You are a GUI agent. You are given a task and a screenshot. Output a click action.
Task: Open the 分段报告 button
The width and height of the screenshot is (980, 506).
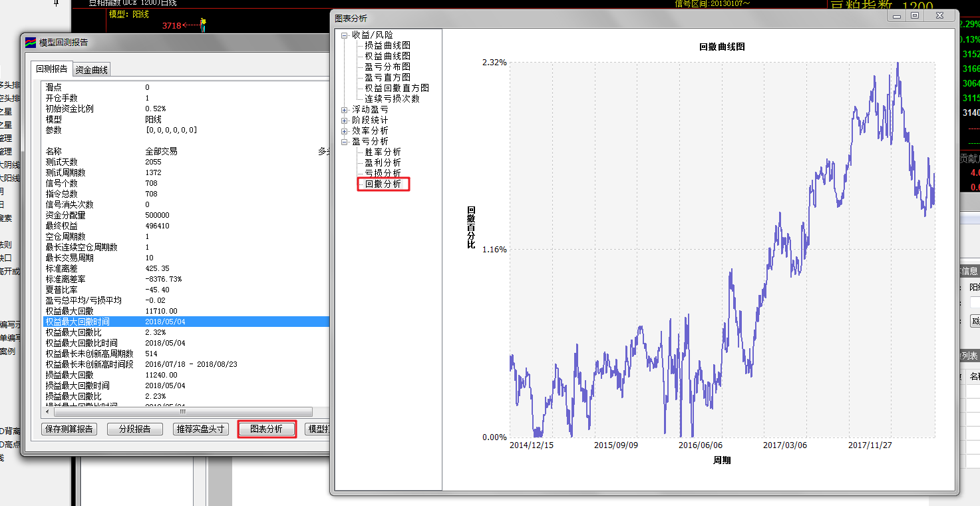coord(134,429)
